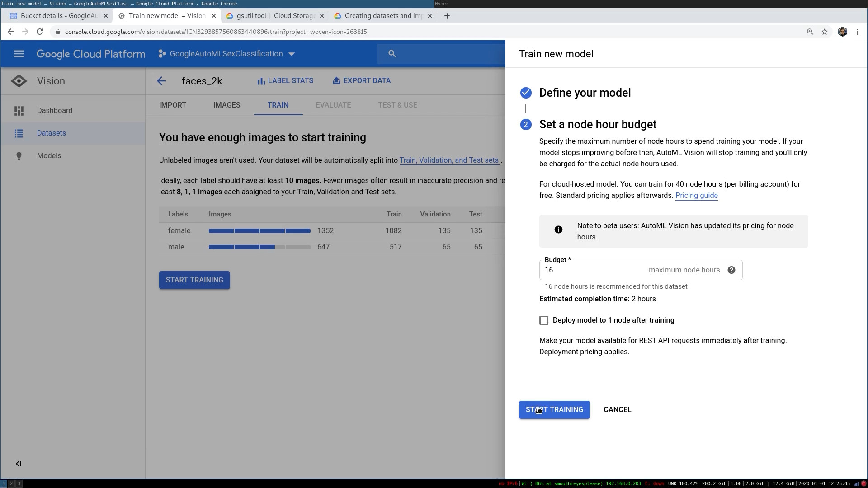This screenshot has height=488, width=868.
Task: Click the search icon in toolbar
Action: pos(392,54)
